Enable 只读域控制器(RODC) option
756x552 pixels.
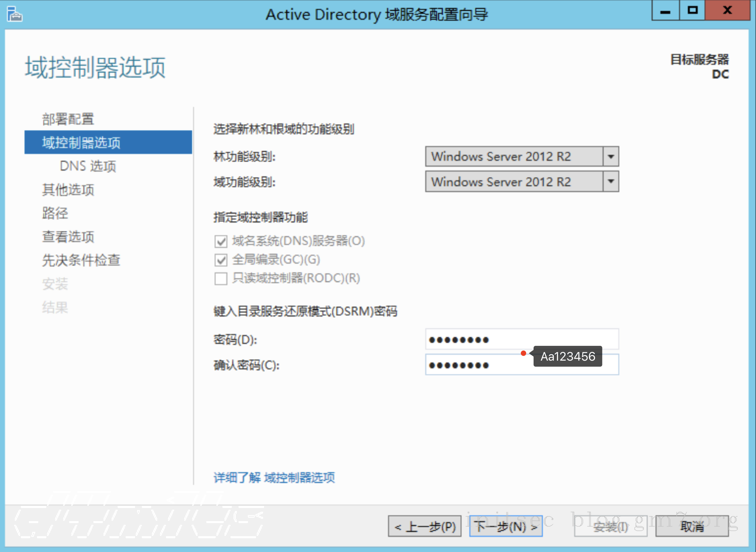point(221,279)
